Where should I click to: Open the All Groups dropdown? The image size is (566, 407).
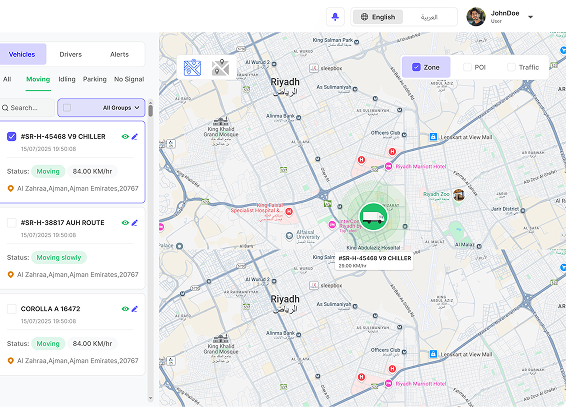click(101, 108)
